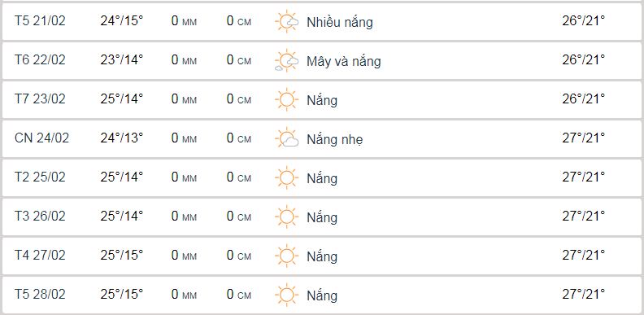Viewport: 644px width, 315px height.
Task: Click the sunny icon for T7 23/02
Action: pos(286,99)
